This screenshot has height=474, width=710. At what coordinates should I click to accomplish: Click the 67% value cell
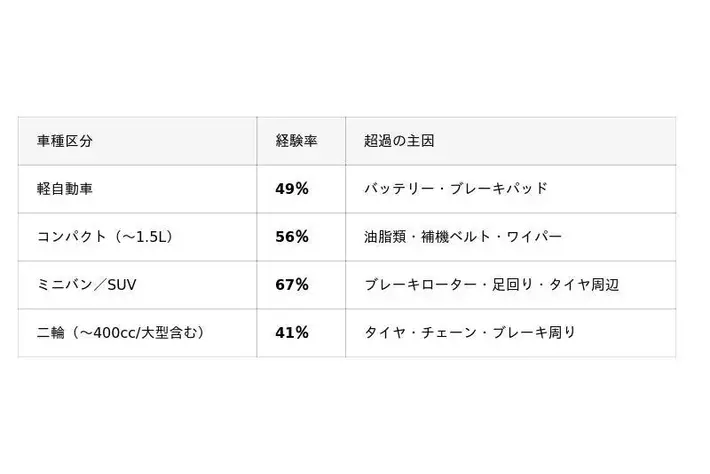click(301, 285)
